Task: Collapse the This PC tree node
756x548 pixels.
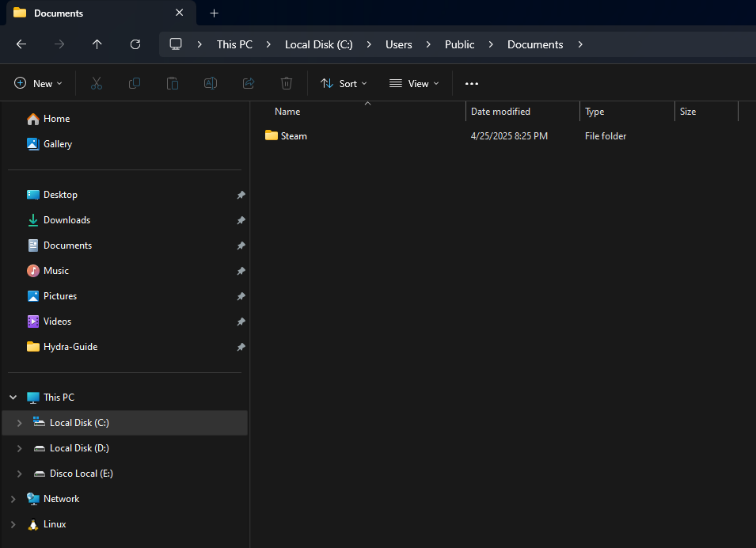Action: tap(13, 397)
